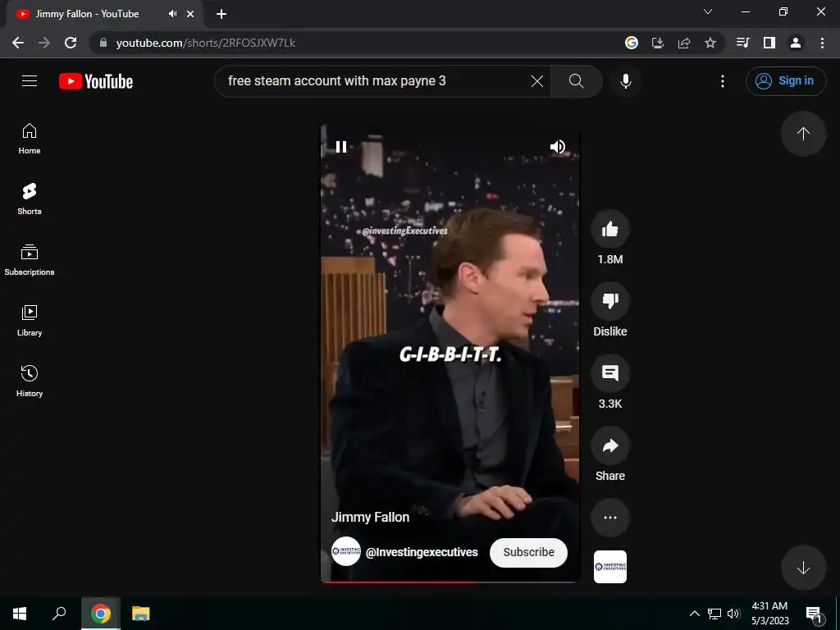This screenshot has width=840, height=630.
Task: View site information lock icon
Action: 103,43
